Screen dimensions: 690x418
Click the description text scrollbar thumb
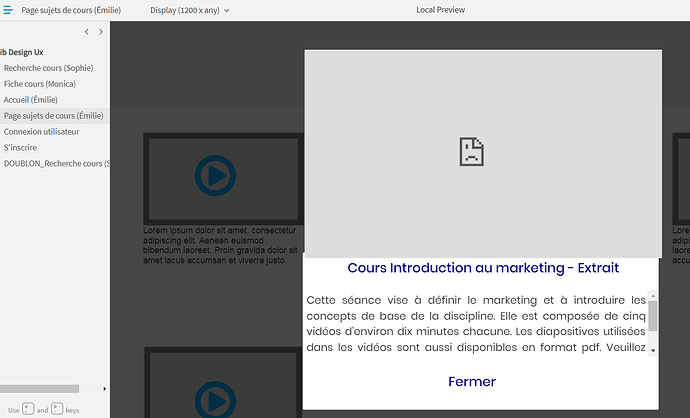[x=653, y=315]
